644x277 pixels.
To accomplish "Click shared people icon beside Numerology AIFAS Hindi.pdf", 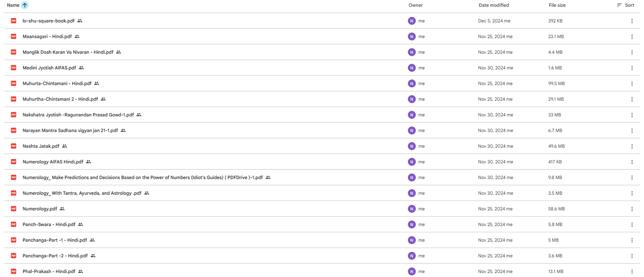I will pos(89,162).
